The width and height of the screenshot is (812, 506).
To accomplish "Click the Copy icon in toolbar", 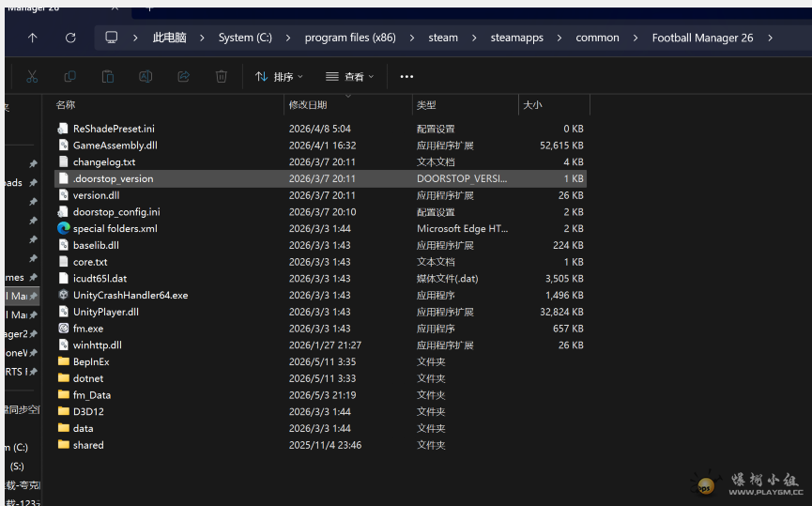I will [x=69, y=77].
